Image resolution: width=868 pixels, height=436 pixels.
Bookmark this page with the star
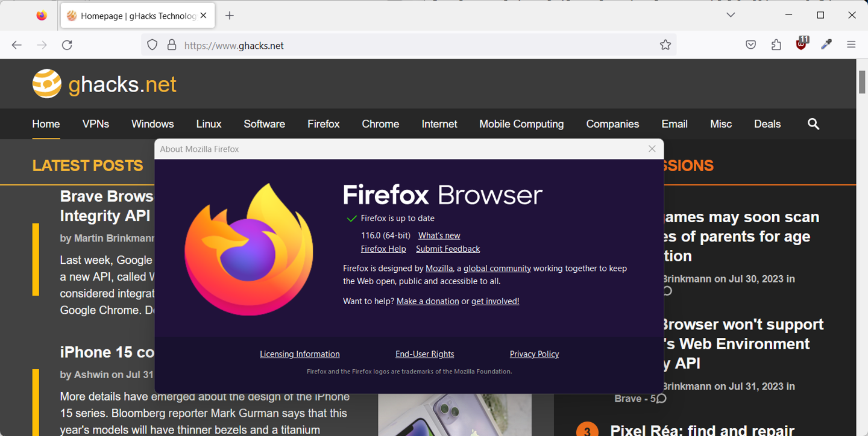[665, 45]
